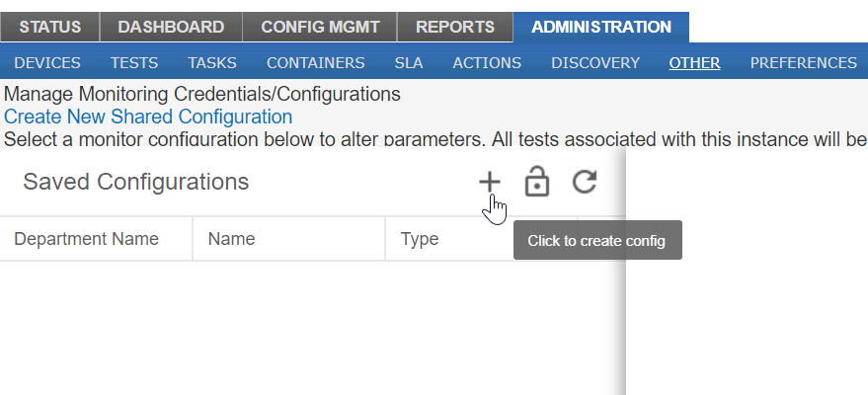Select ACTIONS in the submenu bar
This screenshot has height=395, width=868.
(x=487, y=63)
